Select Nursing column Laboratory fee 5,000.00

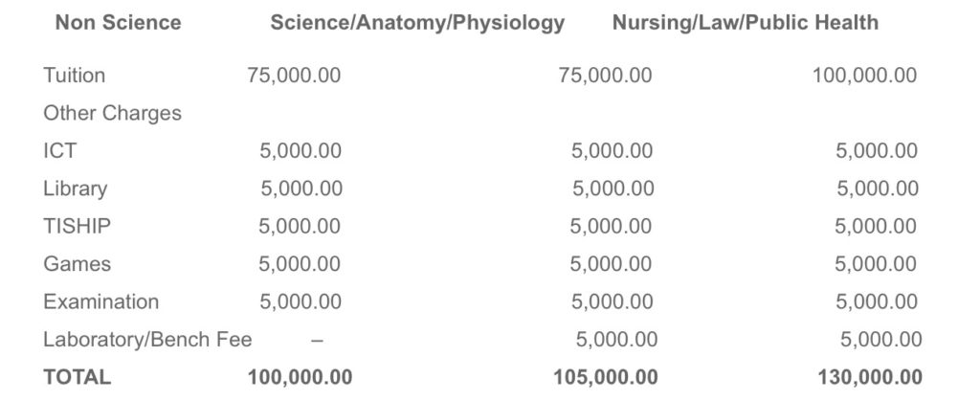(x=880, y=340)
